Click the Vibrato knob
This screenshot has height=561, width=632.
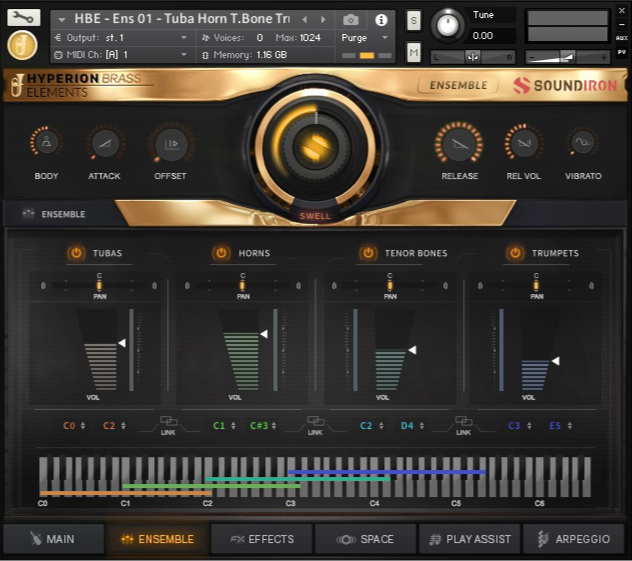582,144
